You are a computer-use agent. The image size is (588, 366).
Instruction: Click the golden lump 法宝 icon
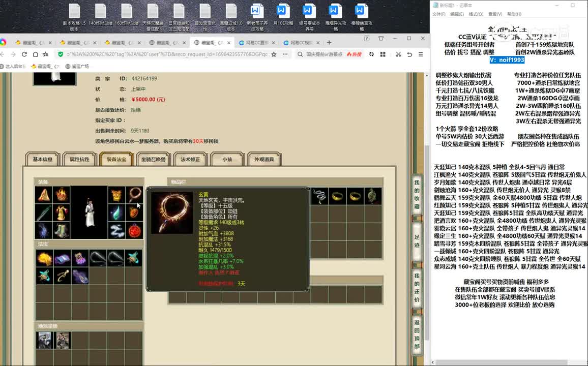pos(44,258)
